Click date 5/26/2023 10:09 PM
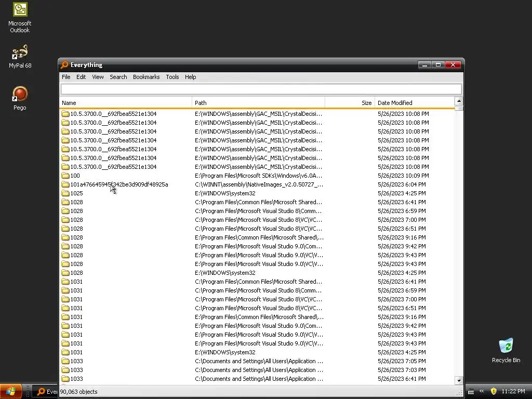This screenshot has width=532, height=399. pos(403,176)
